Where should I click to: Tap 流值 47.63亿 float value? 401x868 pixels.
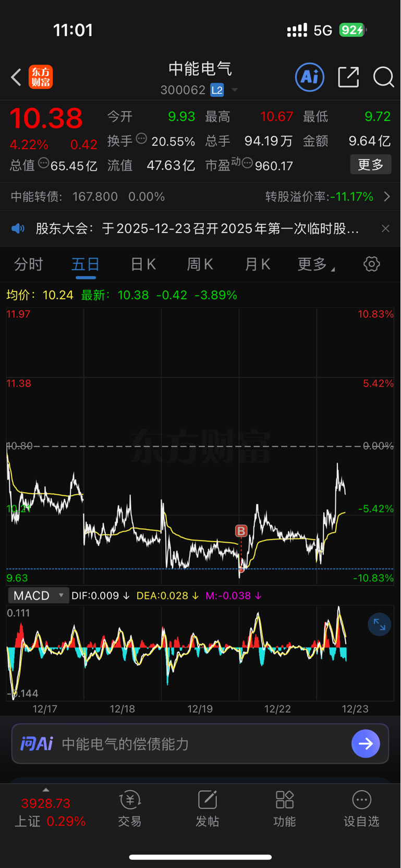(151, 165)
